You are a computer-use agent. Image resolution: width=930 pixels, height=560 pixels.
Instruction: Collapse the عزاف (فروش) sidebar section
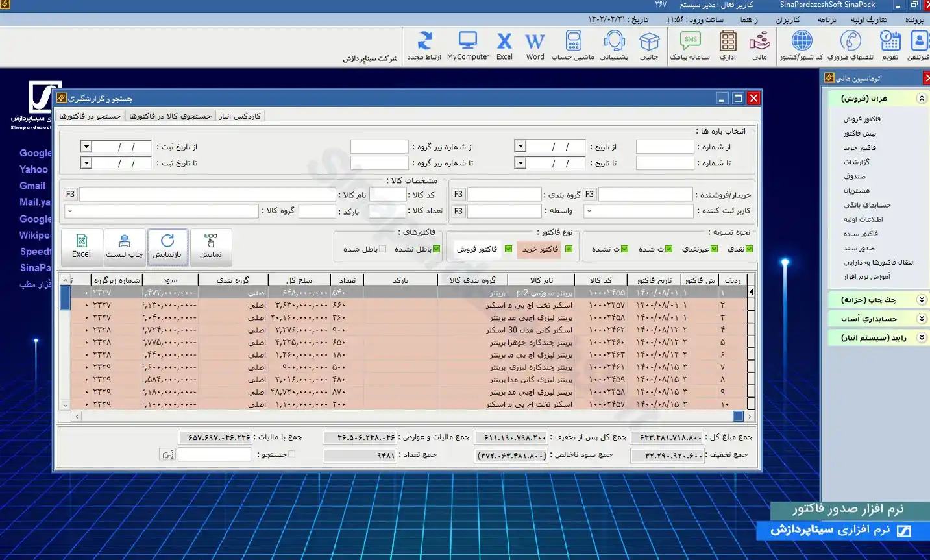(921, 98)
